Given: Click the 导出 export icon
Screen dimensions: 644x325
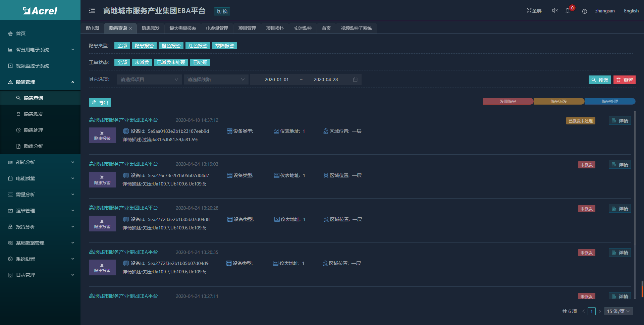Looking at the screenshot, I should click(94, 102).
